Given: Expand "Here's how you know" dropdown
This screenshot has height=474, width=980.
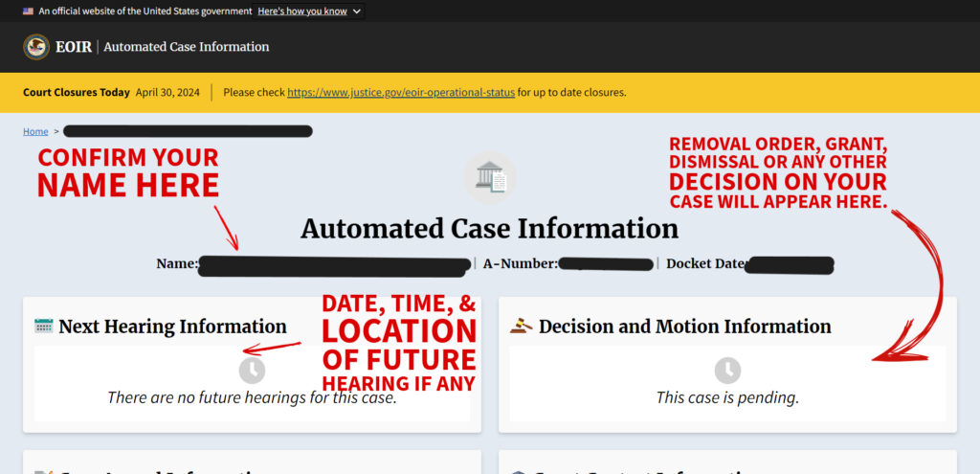Looking at the screenshot, I should [309, 11].
